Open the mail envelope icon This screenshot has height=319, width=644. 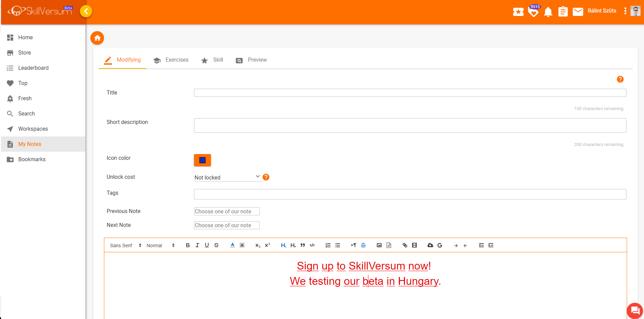[578, 12]
